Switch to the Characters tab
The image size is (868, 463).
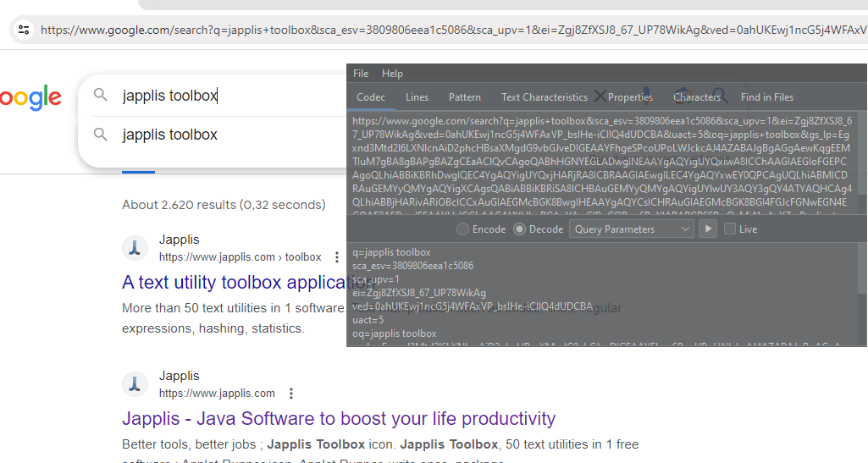[x=697, y=97]
